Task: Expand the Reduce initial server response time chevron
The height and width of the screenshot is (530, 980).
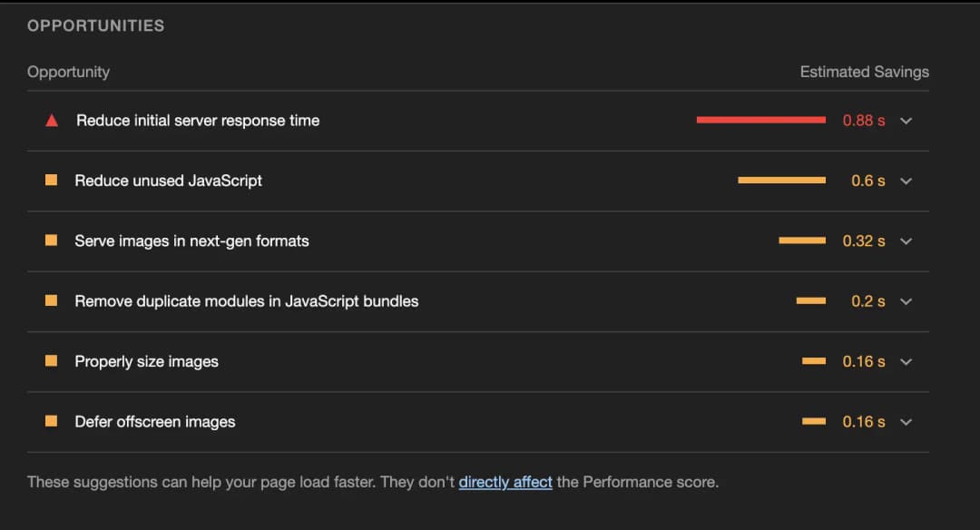Action: pyautogui.click(x=906, y=121)
